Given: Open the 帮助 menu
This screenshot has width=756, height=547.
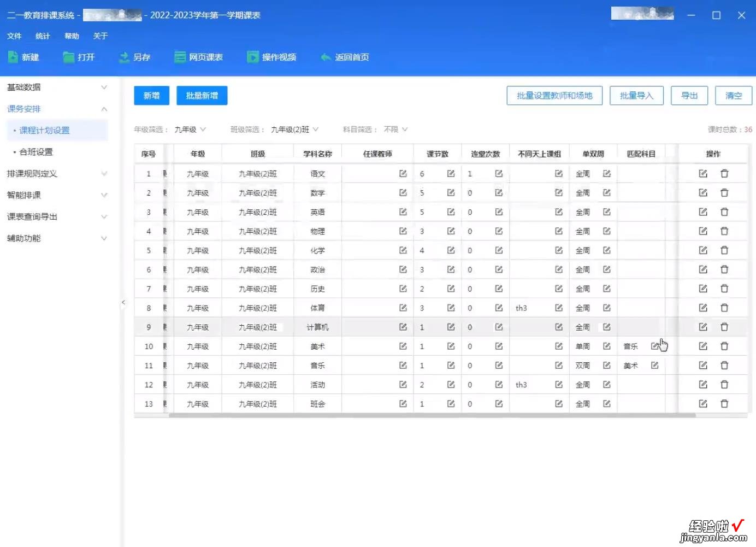Looking at the screenshot, I should click(72, 36).
